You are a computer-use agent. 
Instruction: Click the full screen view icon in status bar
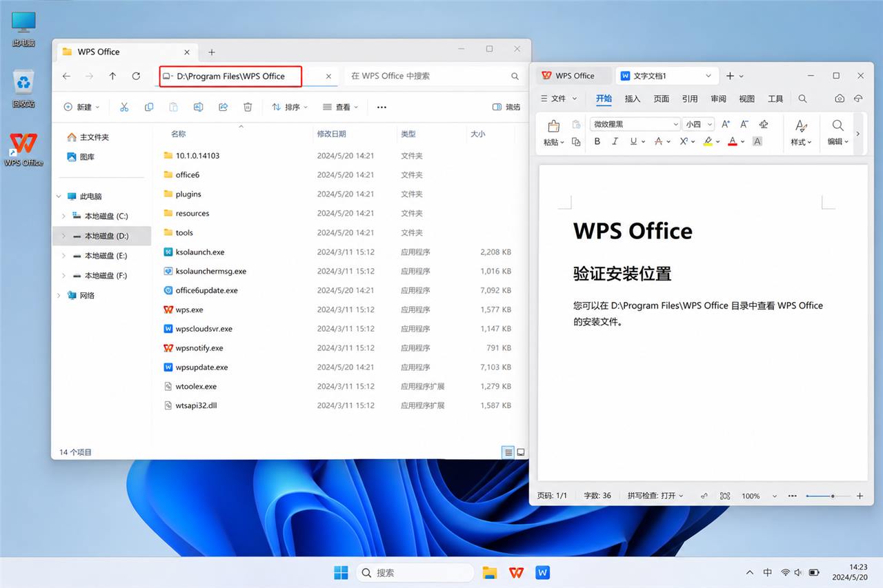coord(725,496)
